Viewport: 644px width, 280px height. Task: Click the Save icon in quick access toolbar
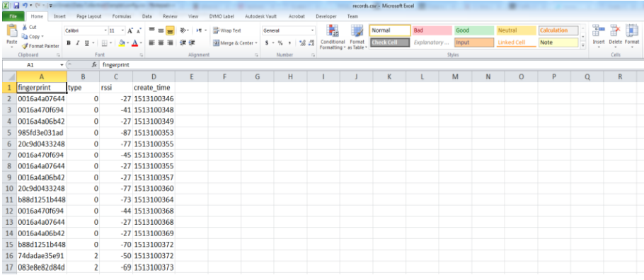16,6
